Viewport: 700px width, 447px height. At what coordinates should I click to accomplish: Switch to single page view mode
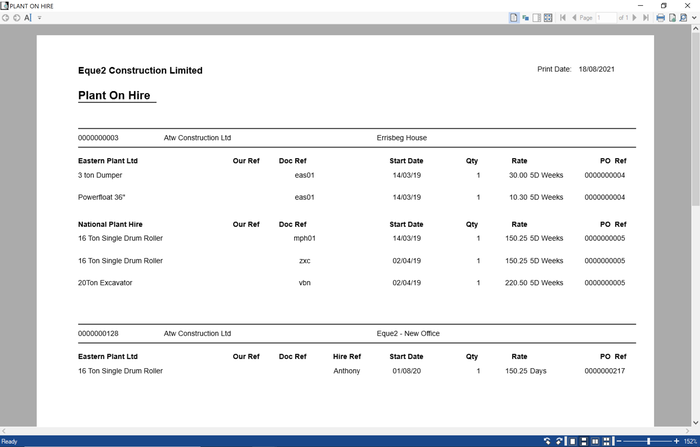[514, 18]
